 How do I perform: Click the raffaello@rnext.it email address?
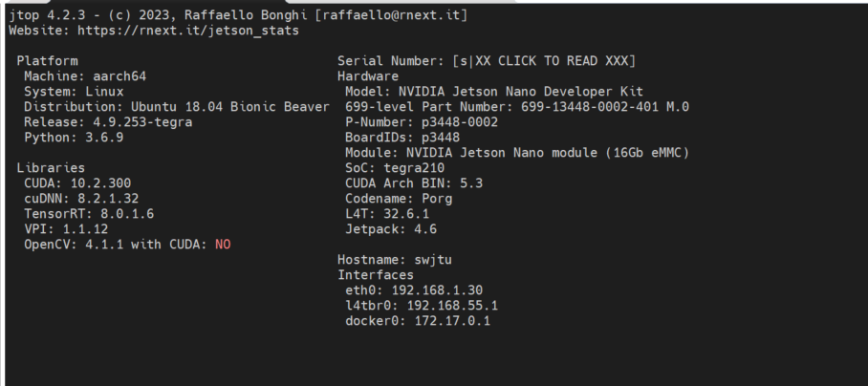[x=391, y=15]
